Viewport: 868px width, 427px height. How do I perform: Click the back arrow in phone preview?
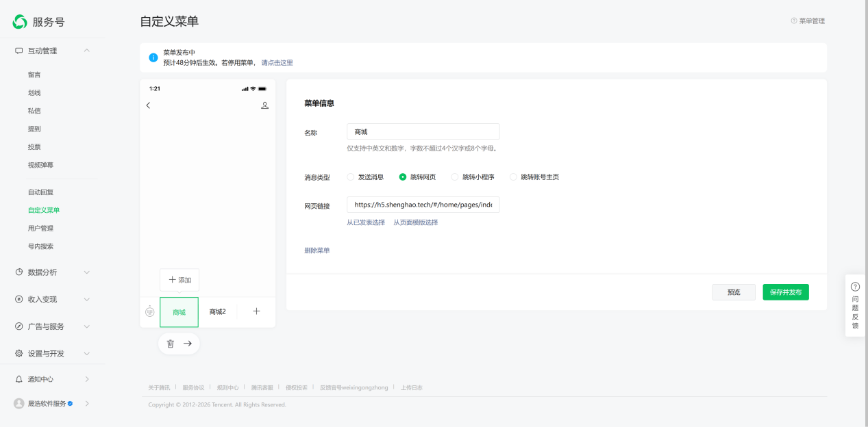click(148, 105)
